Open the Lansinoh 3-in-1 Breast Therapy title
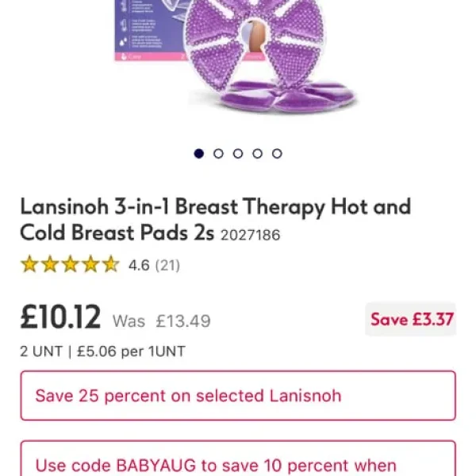This screenshot has width=476, height=476. pos(215,220)
